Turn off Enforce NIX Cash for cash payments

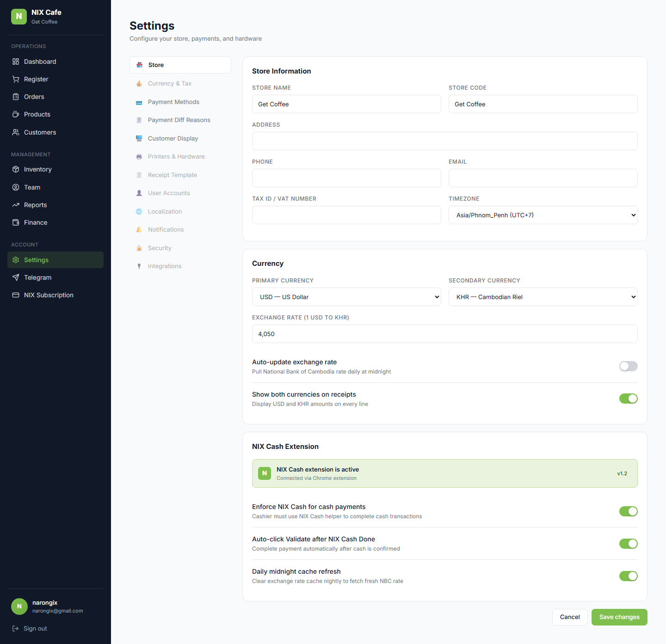point(628,511)
